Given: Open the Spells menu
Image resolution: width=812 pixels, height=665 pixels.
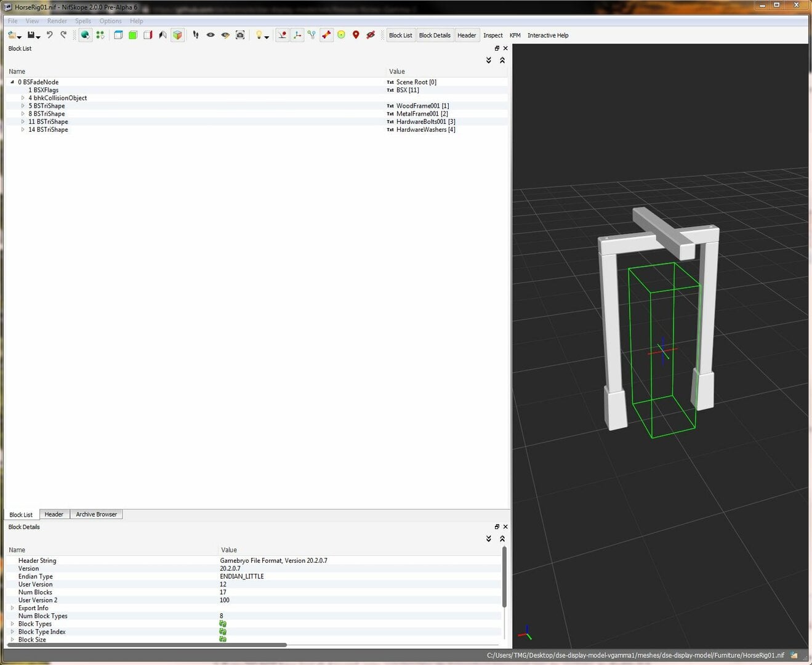Looking at the screenshot, I should point(83,21).
